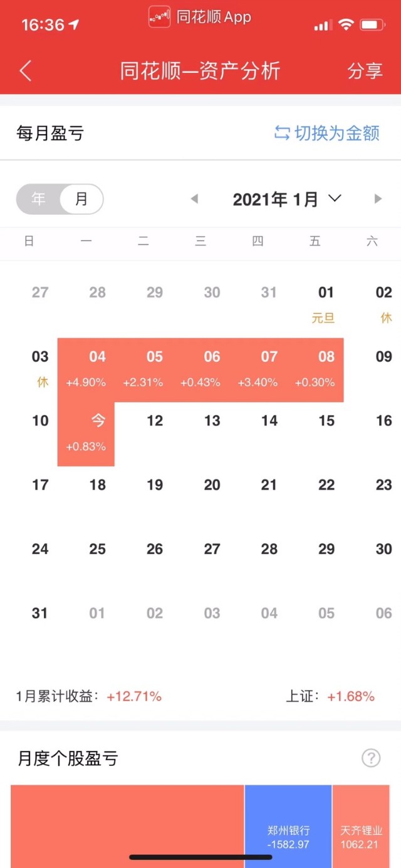Open the 2021年 1月 month dropdown

tap(276, 199)
